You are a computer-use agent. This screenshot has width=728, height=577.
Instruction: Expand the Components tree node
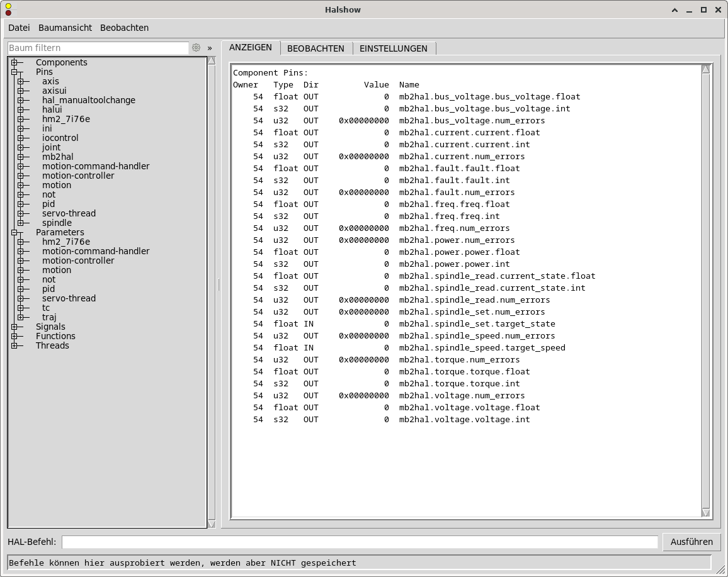(x=14, y=63)
